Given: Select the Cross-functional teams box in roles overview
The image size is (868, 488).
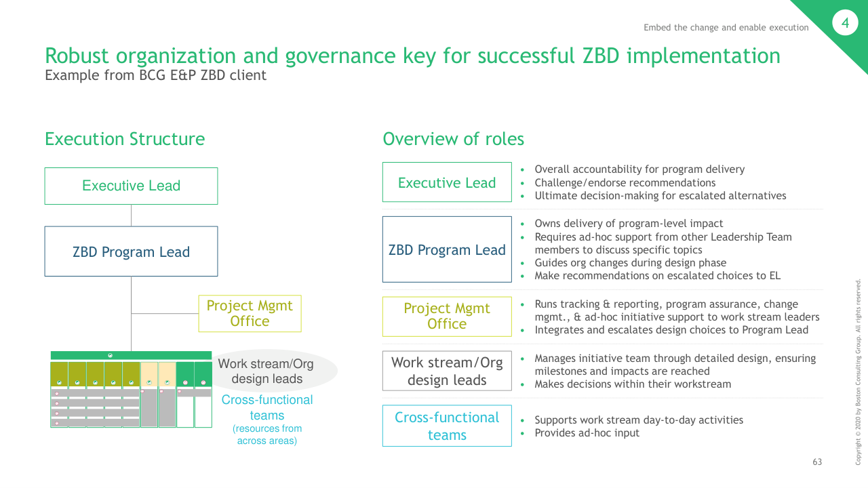Looking at the screenshot, I should 447,426.
